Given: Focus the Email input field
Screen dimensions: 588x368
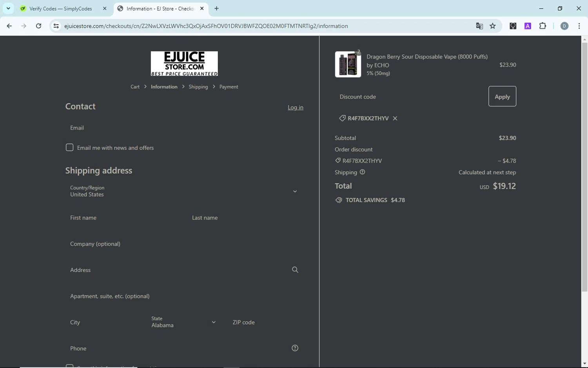Looking at the screenshot, I should (184, 128).
